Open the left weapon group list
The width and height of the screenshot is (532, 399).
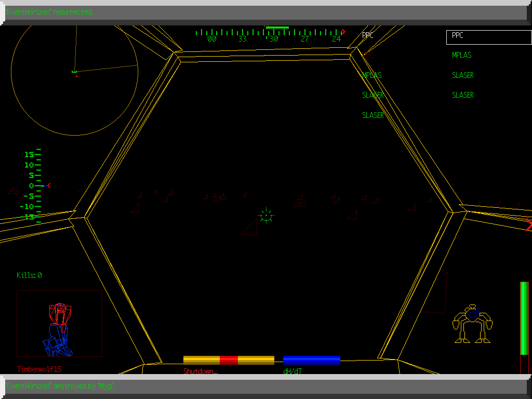click(373, 75)
